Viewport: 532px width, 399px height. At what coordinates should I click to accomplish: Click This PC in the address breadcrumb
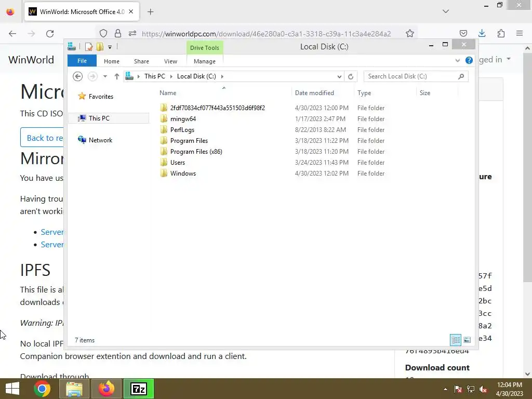point(155,76)
